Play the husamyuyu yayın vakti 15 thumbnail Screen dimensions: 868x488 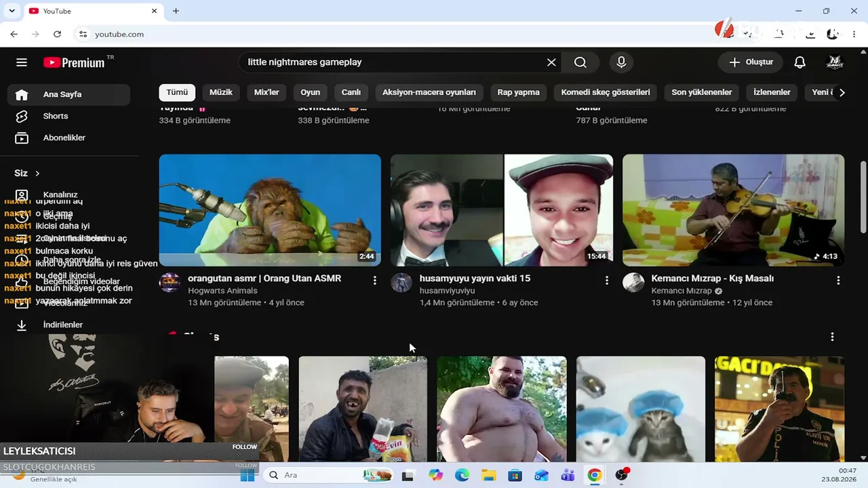(502, 210)
